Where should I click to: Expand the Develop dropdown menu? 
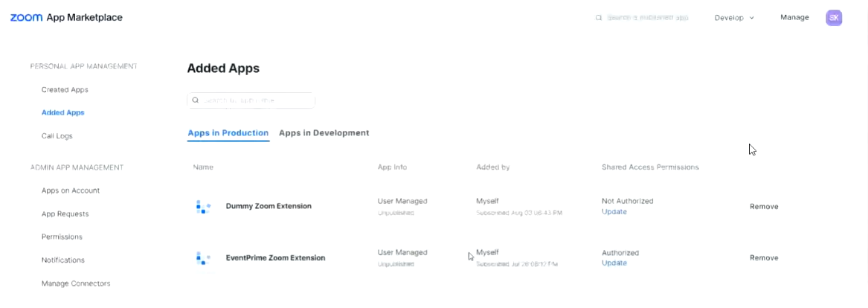[x=734, y=18]
